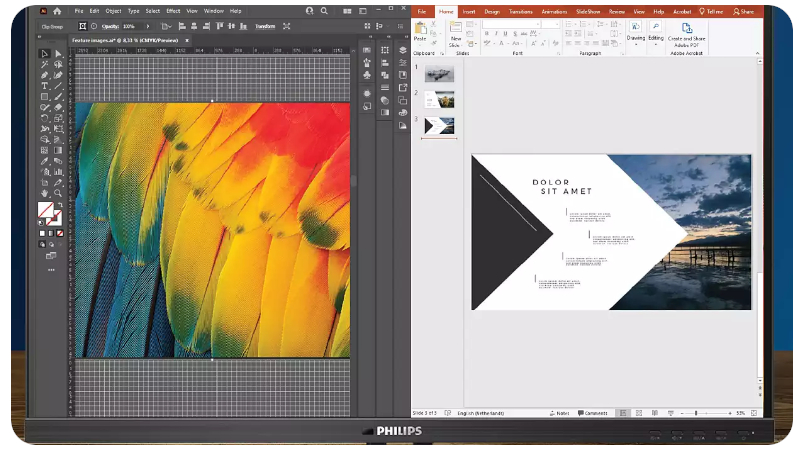Click the Illustrator Home icon

click(x=57, y=11)
